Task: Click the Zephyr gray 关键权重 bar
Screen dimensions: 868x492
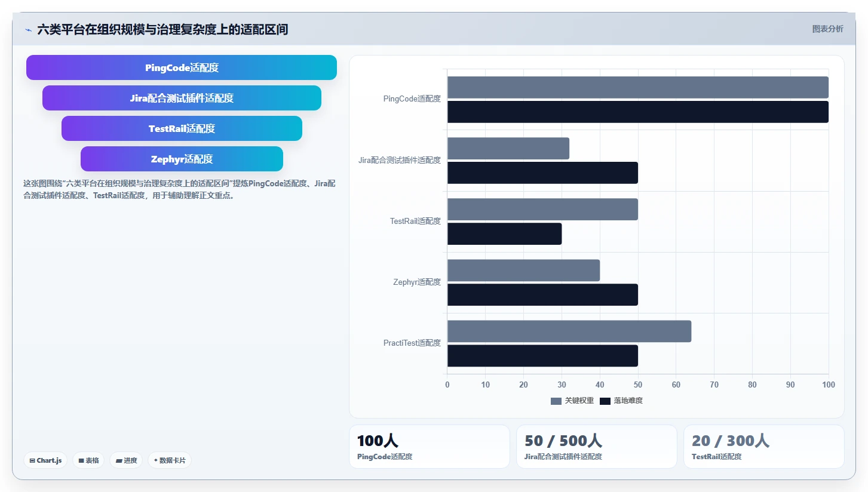Action: [x=523, y=270]
